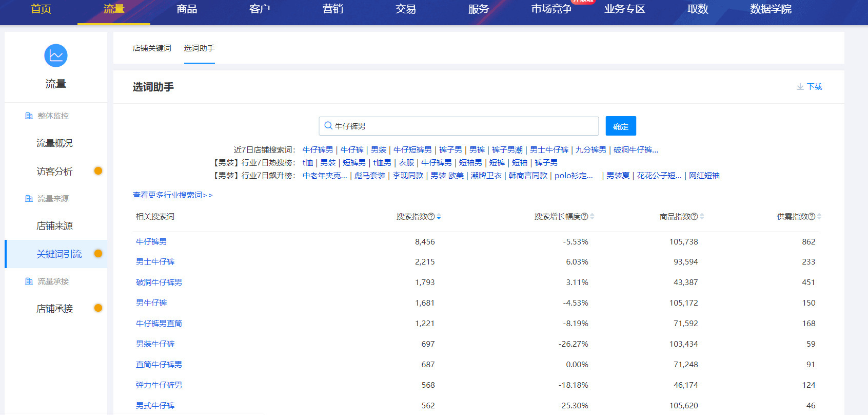The width and height of the screenshot is (868, 415).
Task: Click the 流量 chart icon in sidebar
Action: [56, 55]
